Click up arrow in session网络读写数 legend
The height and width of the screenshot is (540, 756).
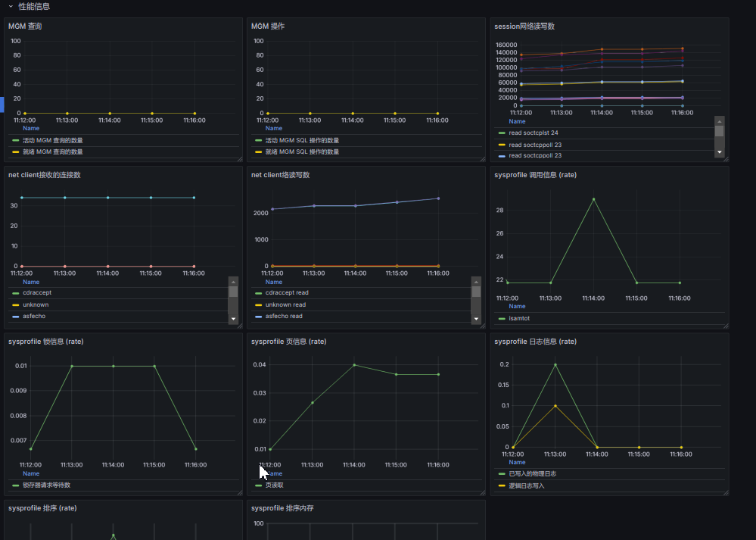pyautogui.click(x=720, y=121)
